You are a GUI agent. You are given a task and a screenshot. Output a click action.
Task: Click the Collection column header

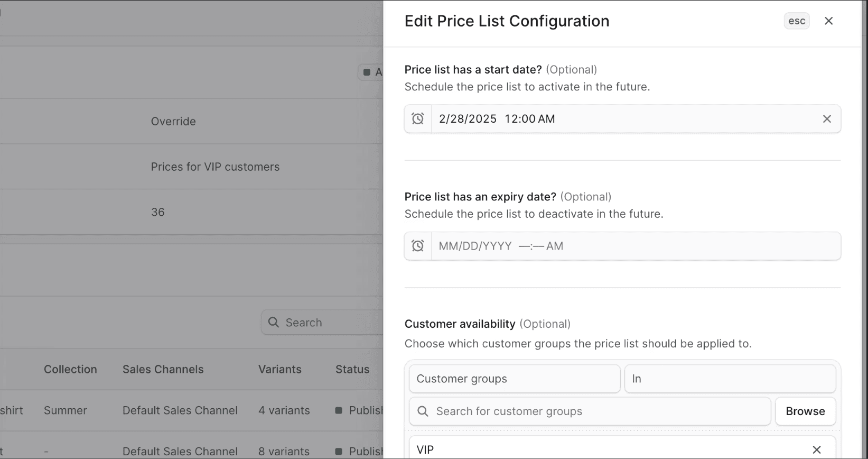coord(70,369)
